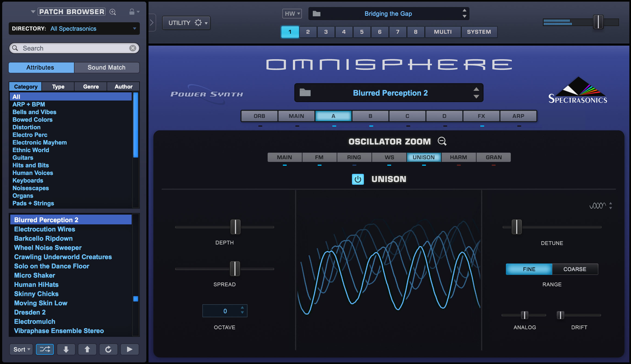Click the Oscillator Zoom out magnifier
This screenshot has width=631, height=364.
click(x=442, y=141)
